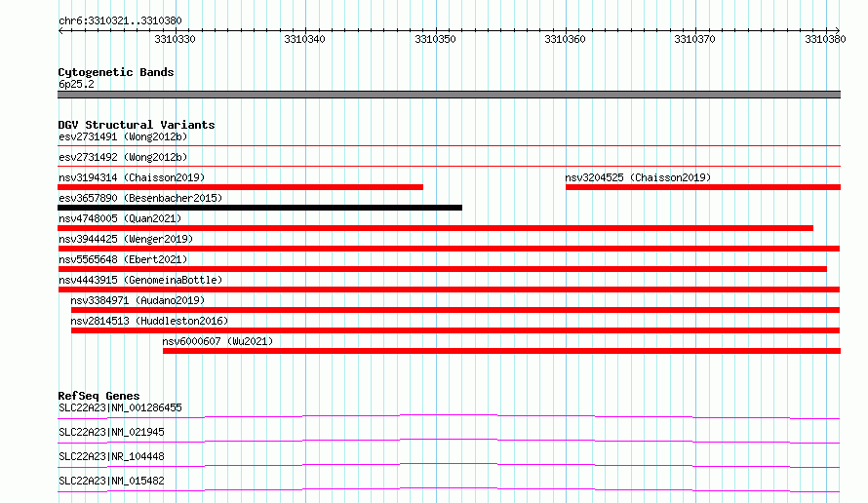868x503 pixels.
Task: Click the 6p25.2 band label
Action: click(76, 84)
